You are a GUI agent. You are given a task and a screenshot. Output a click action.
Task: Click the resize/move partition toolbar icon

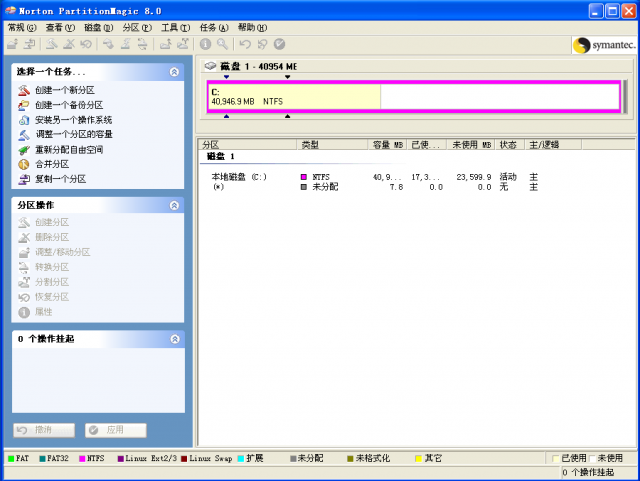[x=13, y=44]
